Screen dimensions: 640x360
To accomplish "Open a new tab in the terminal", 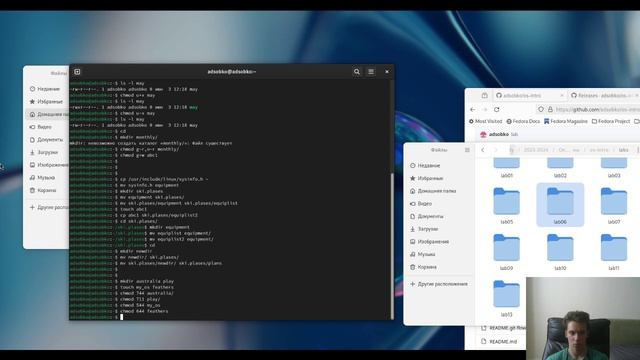I will point(77,72).
